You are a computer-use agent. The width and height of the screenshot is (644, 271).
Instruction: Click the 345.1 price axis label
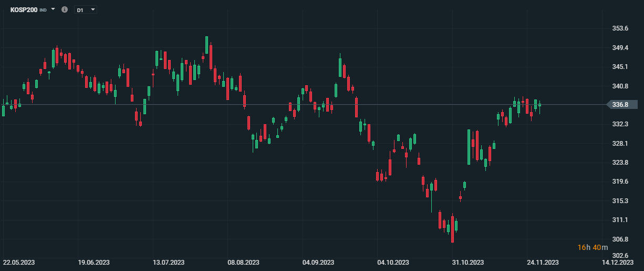620,67
